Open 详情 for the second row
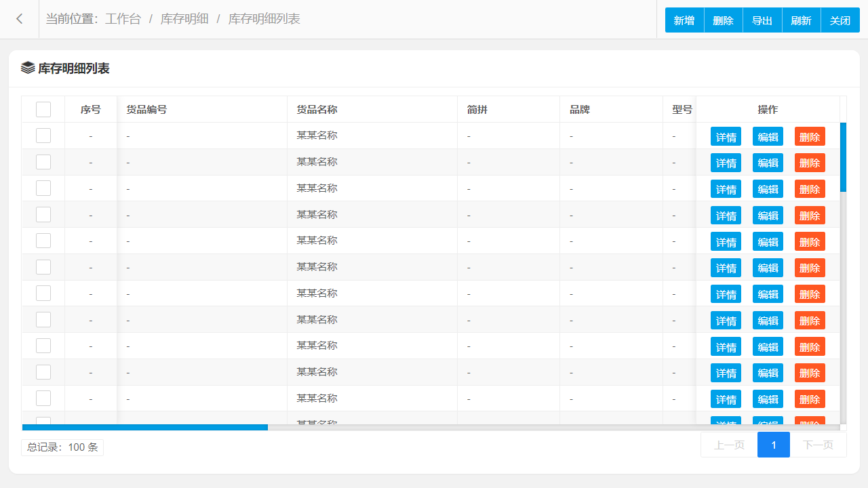868x488 pixels. click(726, 163)
